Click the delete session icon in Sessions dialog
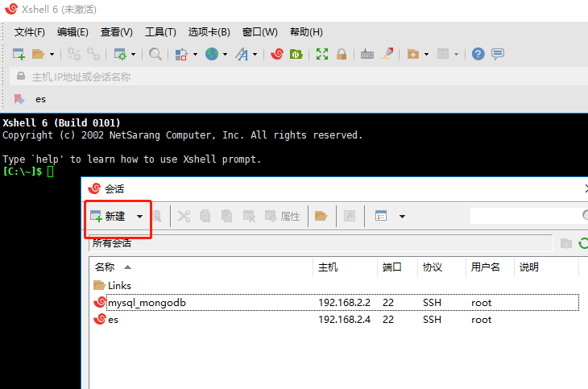 (249, 216)
